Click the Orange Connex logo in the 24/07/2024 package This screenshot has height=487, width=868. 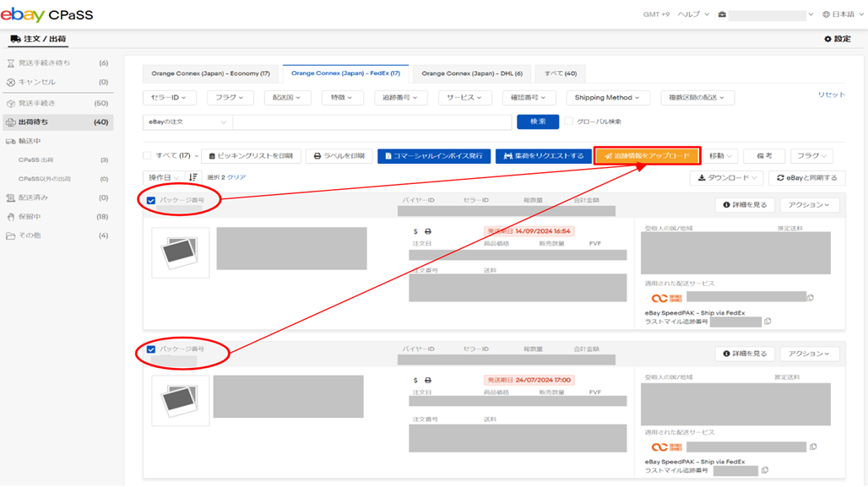tap(666, 447)
